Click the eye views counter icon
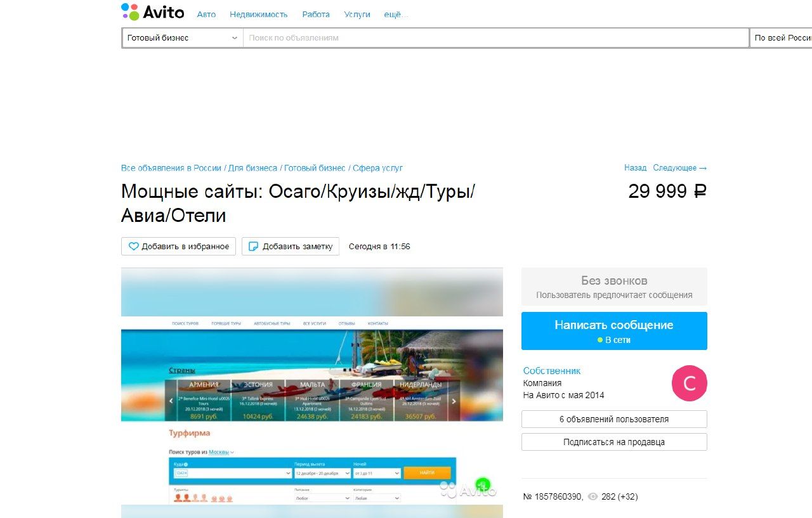812x518 pixels. (593, 497)
